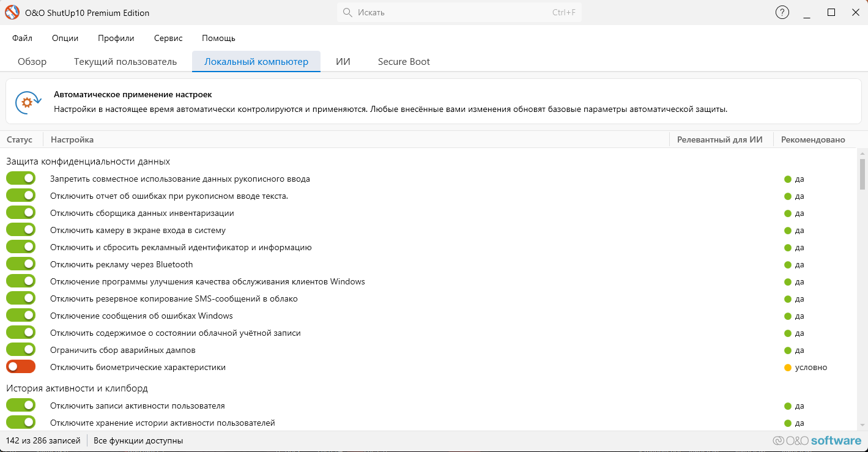The image size is (868, 452).
Task: Click green recommendation dot for handwriting data sharing
Action: coord(788,179)
